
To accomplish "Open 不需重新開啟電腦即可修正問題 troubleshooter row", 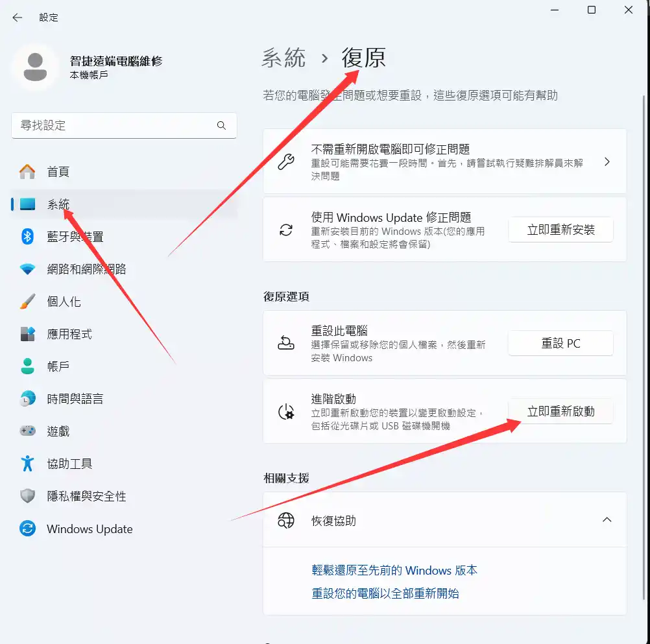I will click(x=444, y=161).
